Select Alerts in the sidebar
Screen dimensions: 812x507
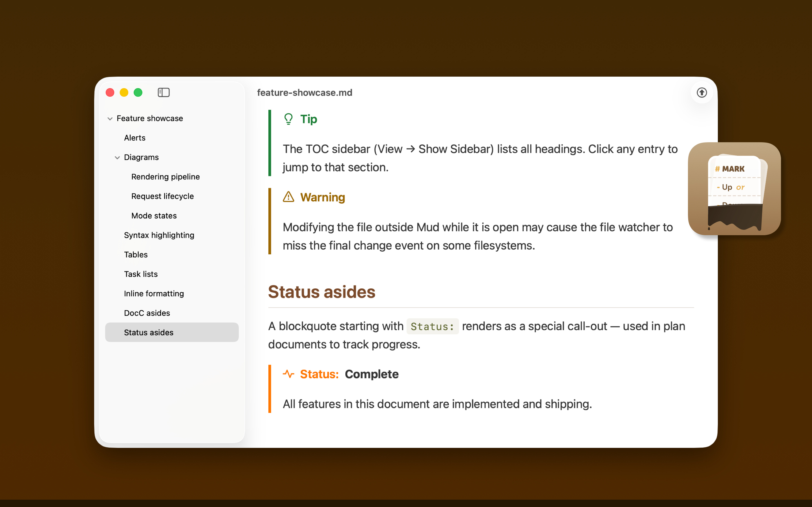134,137
